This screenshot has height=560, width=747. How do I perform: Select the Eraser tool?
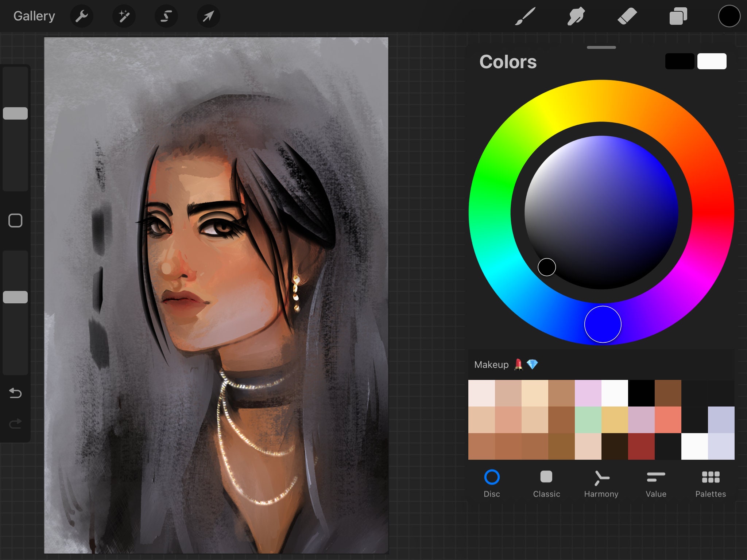(627, 16)
